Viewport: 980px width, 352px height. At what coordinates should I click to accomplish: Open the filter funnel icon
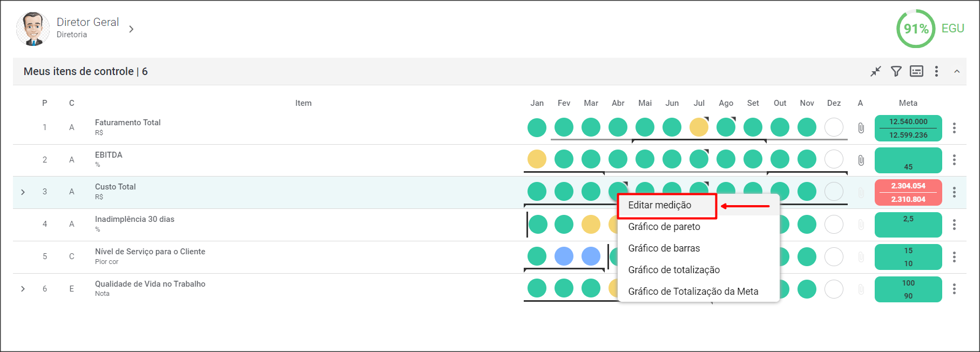[896, 71]
